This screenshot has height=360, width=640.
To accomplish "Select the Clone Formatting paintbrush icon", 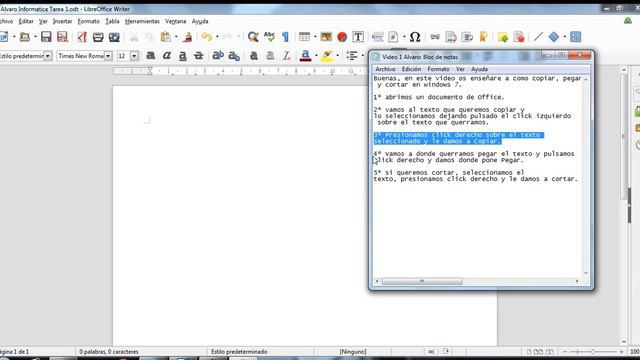I will coord(188,37).
